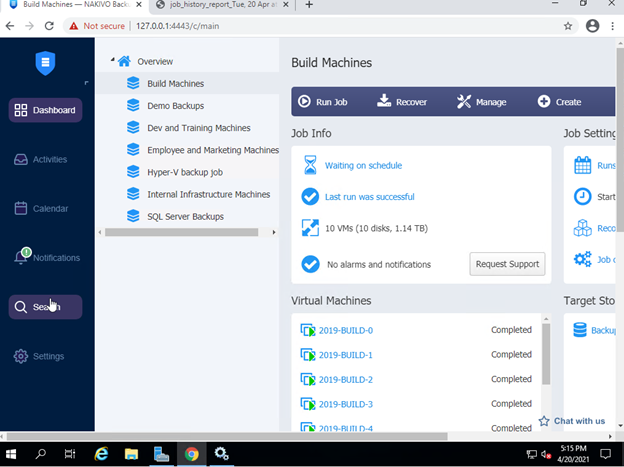624x467 pixels.
Task: Click the Run Job button
Action: [x=323, y=102]
